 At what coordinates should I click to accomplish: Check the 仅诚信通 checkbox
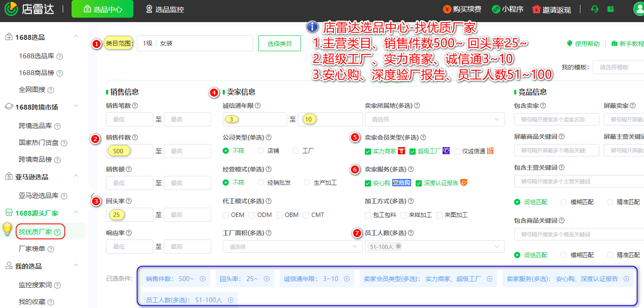pos(457,152)
